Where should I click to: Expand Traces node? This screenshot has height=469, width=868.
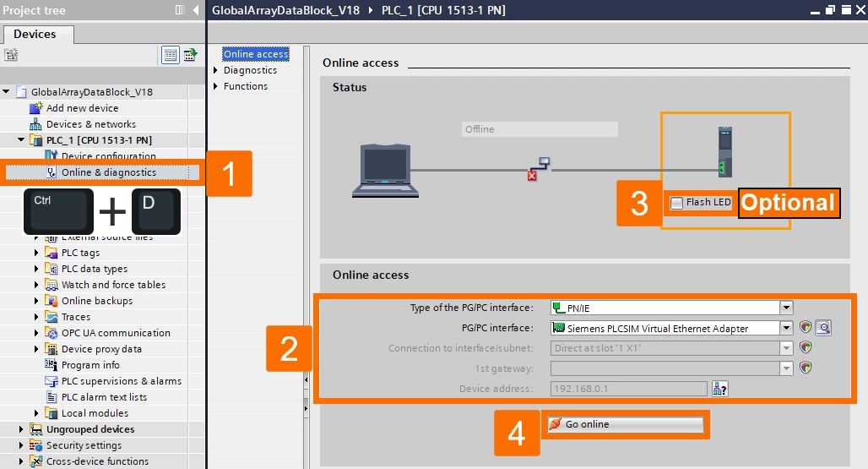(36, 317)
